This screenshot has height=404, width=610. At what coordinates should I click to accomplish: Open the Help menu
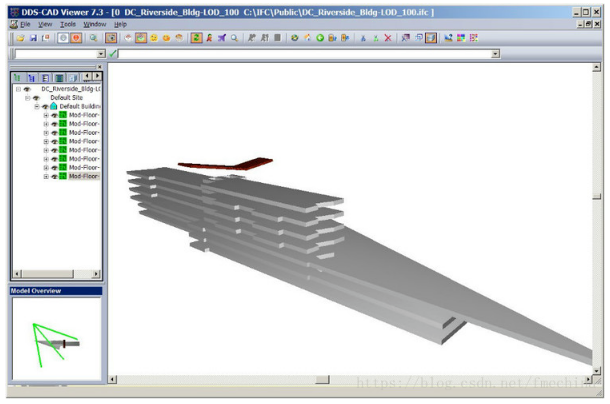(120, 24)
